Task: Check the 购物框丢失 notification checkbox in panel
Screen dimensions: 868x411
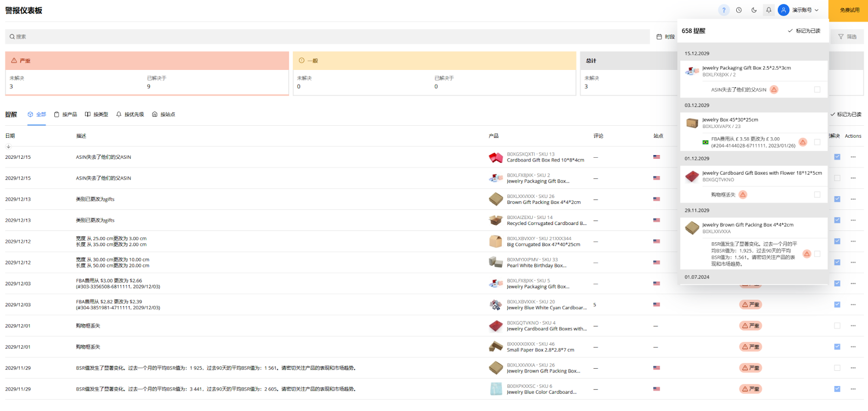Action: click(x=817, y=195)
